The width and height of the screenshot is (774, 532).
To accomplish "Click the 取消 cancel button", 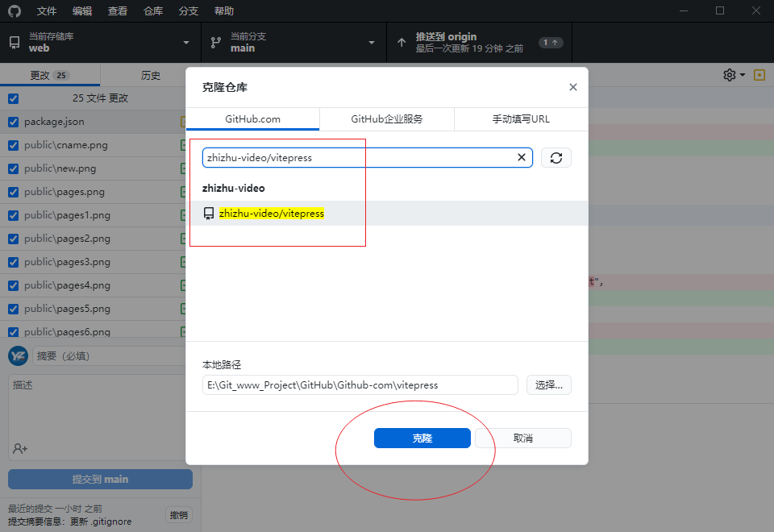I will [523, 438].
